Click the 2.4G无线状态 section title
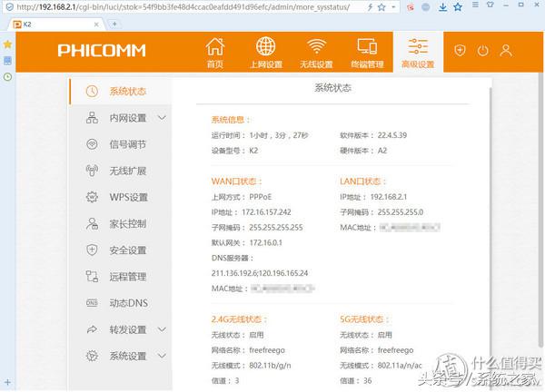The width and height of the screenshot is (545, 392). (239, 319)
